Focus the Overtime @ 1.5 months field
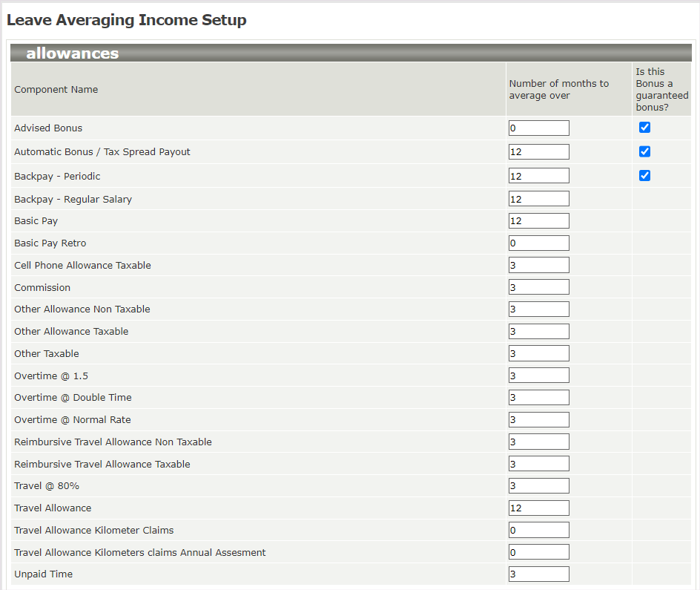The height and width of the screenshot is (590, 700). (x=539, y=376)
